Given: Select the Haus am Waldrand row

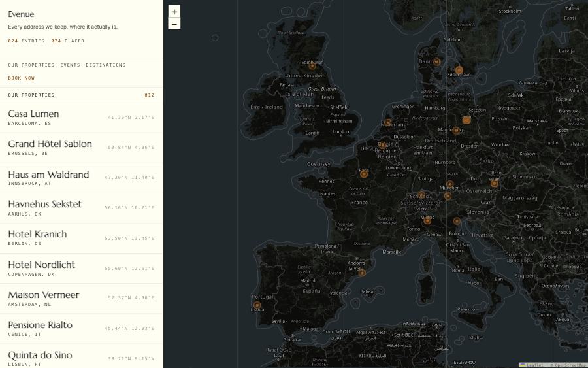Looking at the screenshot, I should coord(82,178).
